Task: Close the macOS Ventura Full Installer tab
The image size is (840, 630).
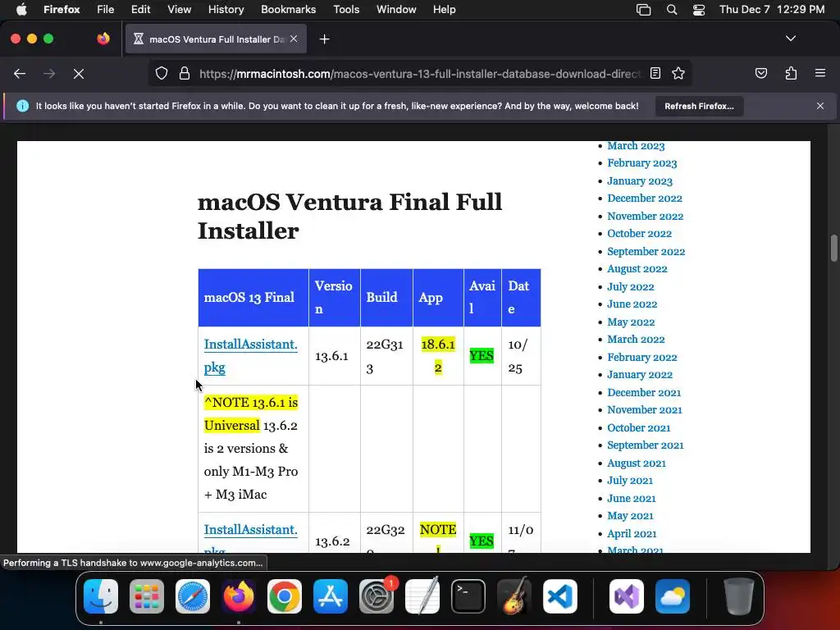Action: pyautogui.click(x=294, y=39)
